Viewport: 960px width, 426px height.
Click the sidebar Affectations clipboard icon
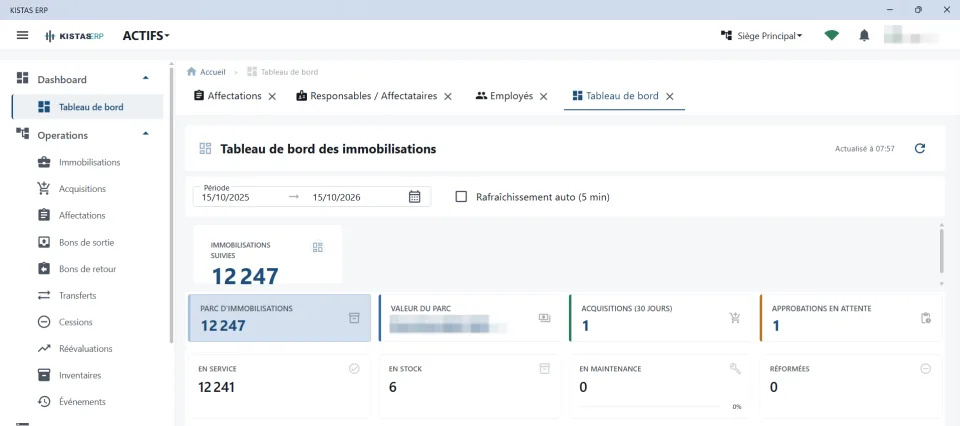(43, 215)
